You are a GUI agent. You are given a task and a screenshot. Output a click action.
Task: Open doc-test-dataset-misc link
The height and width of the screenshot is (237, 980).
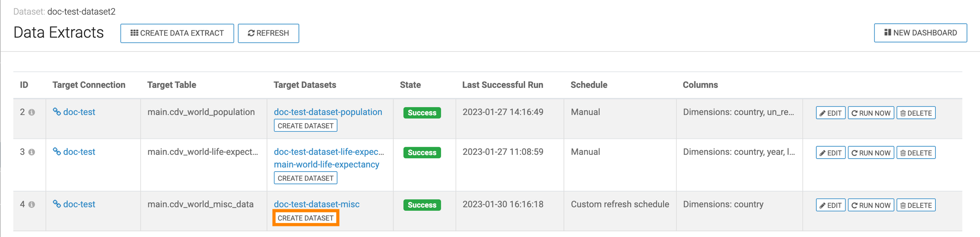coord(316,204)
